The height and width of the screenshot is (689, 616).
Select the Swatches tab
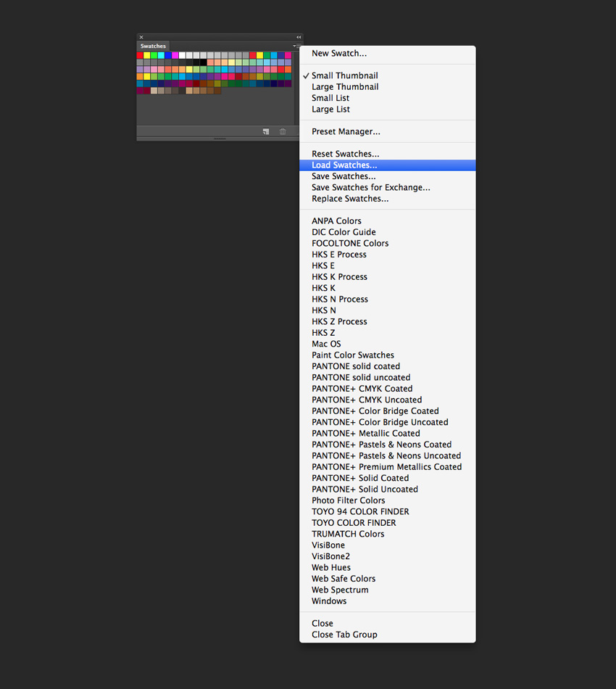(x=153, y=46)
